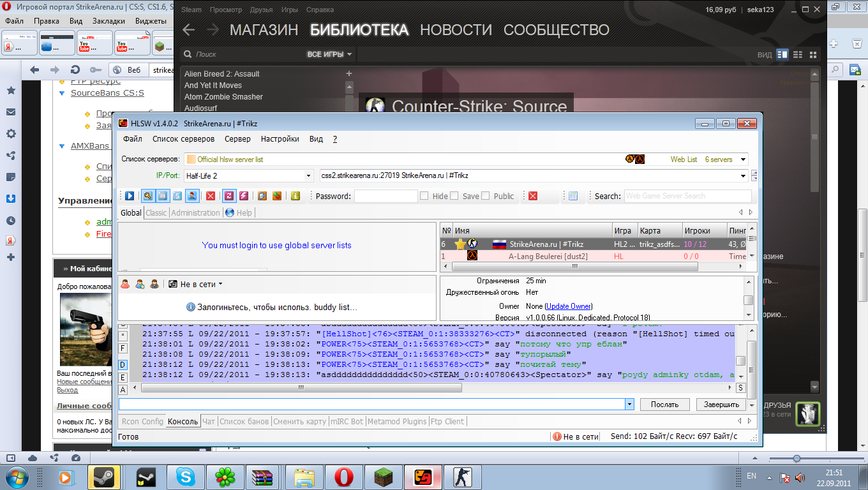Collapse the SourceBans CS:S tree arrow
The image size is (868, 490).
[x=62, y=93]
